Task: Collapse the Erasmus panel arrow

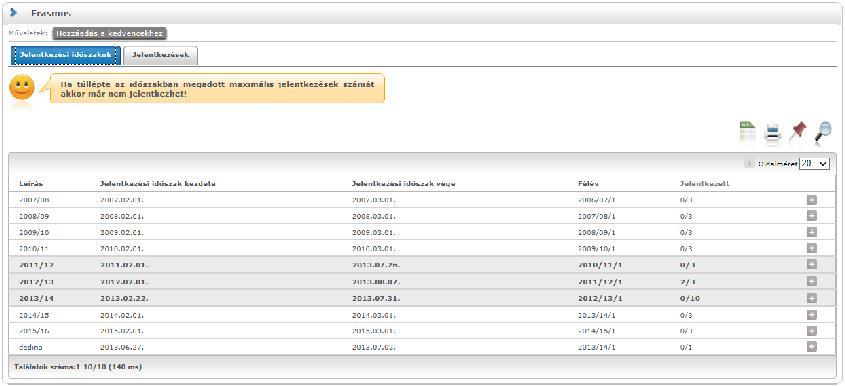Action: pos(14,12)
